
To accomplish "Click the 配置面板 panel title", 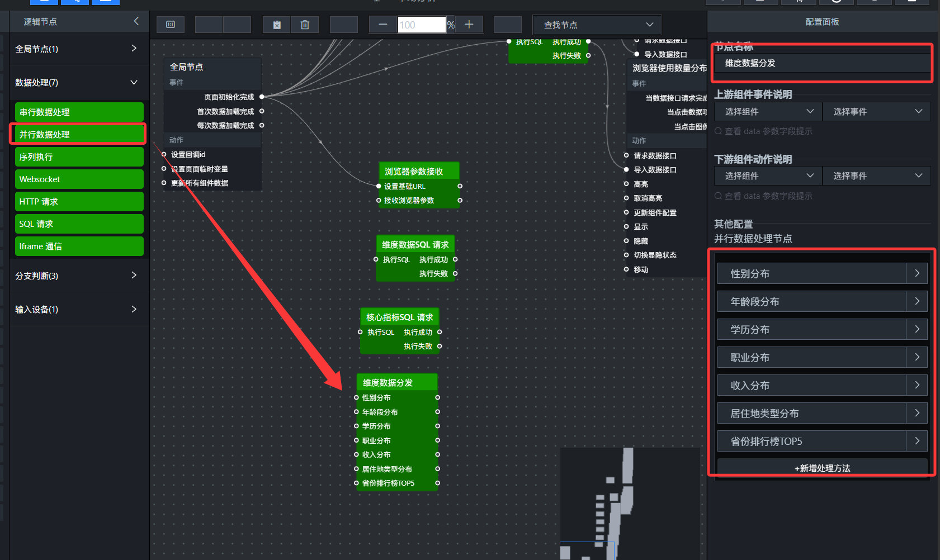I will [x=822, y=21].
